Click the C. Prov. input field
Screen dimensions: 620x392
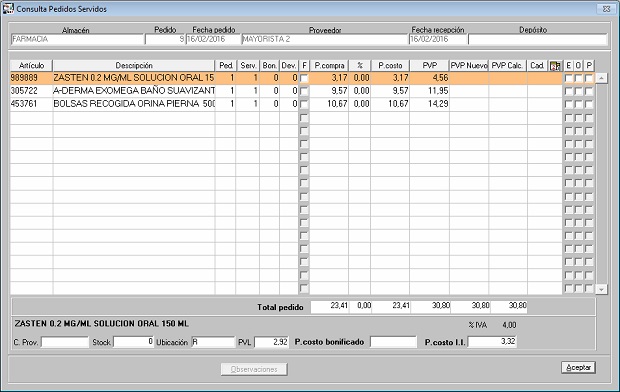[64, 342]
